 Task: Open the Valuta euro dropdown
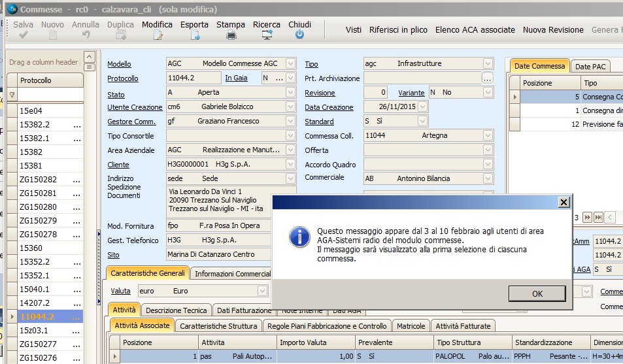[262, 291]
